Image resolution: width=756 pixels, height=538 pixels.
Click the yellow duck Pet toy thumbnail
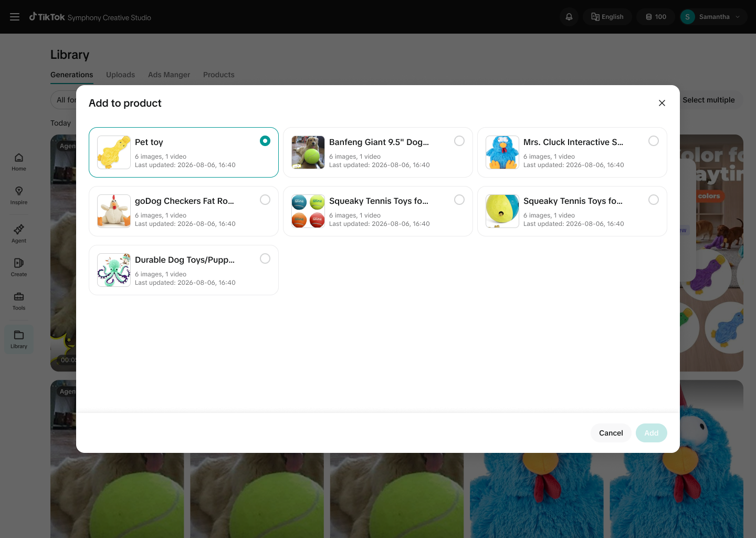click(x=114, y=152)
